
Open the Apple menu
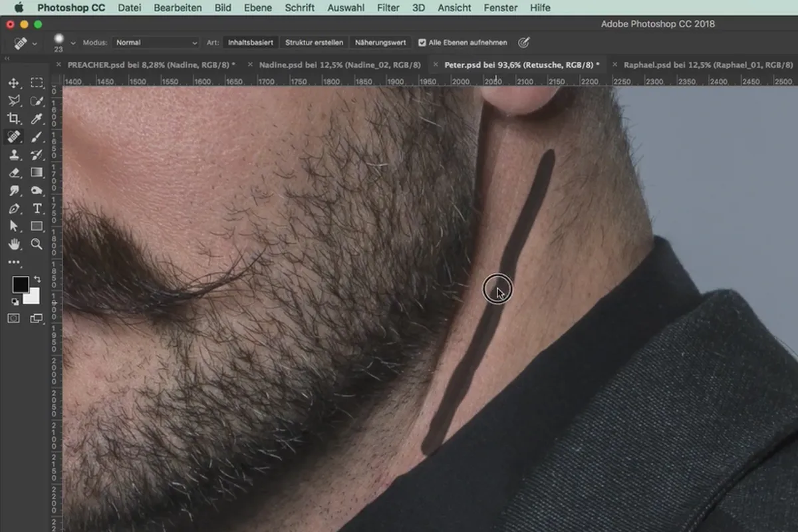(x=18, y=8)
